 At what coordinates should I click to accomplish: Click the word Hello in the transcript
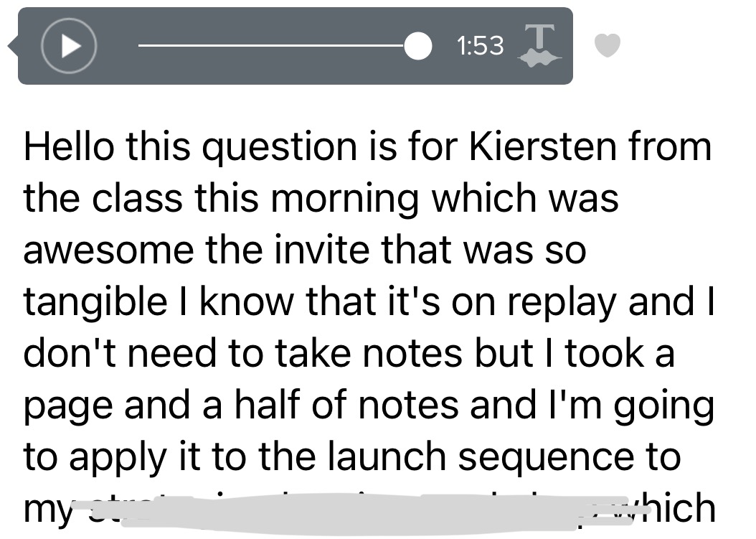click(70, 146)
